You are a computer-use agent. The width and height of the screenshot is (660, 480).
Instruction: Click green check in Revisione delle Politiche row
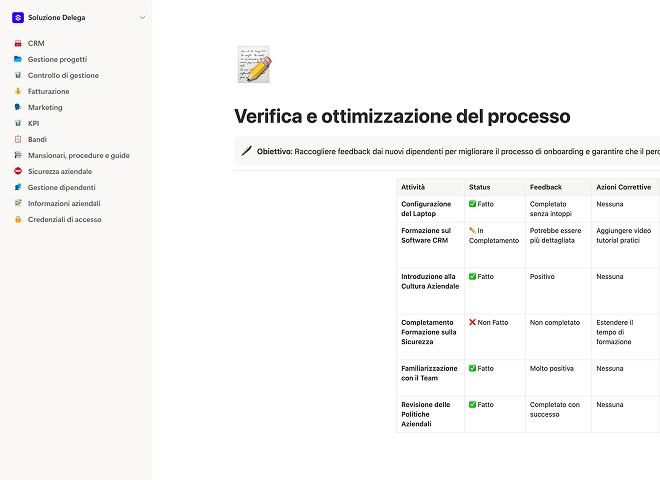(x=472, y=404)
